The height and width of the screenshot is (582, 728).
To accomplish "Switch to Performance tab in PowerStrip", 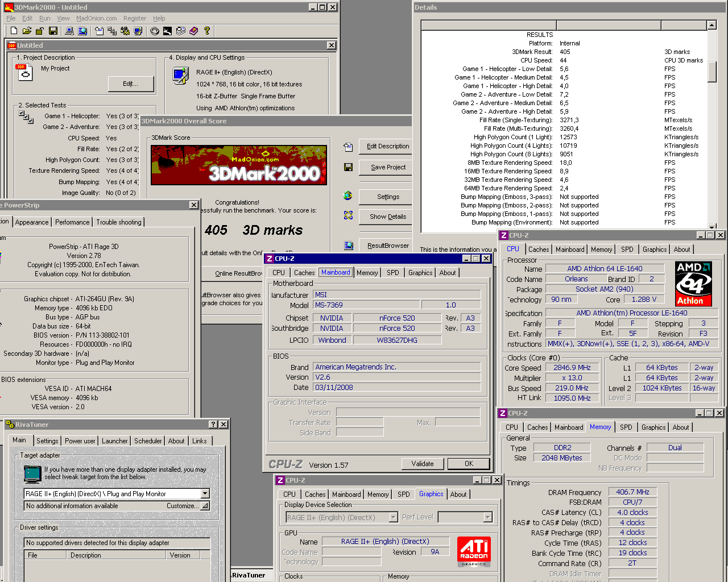I will 72,222.
